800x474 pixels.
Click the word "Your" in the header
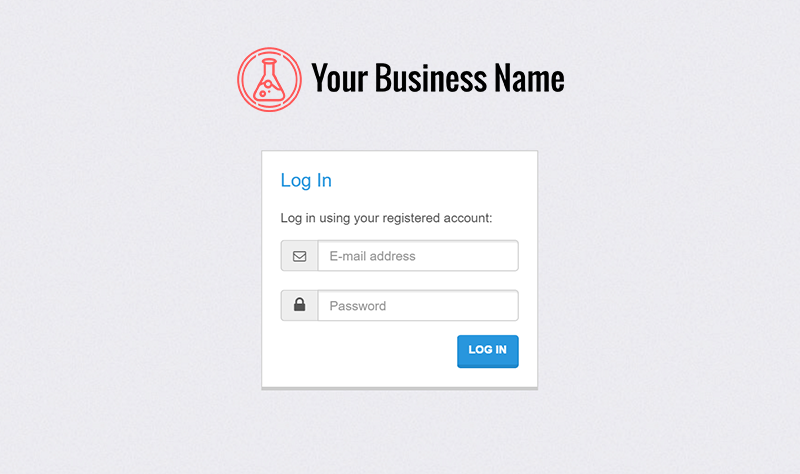click(x=340, y=78)
